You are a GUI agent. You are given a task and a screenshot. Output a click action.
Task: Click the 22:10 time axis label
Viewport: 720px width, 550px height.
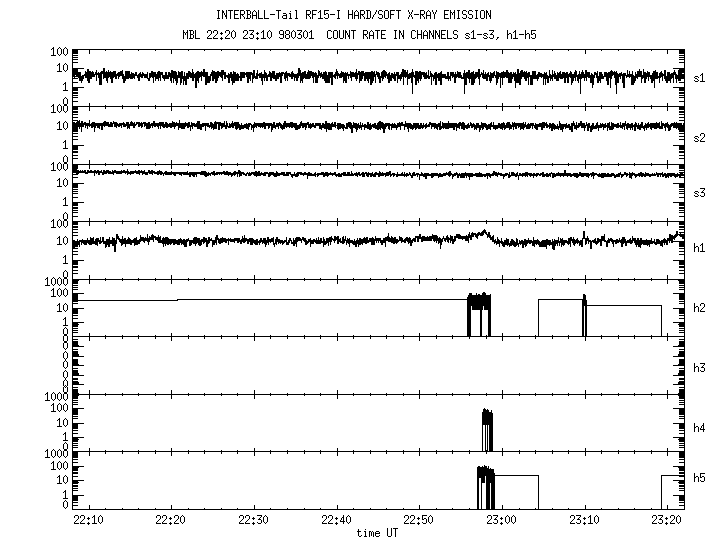[x=88, y=520]
